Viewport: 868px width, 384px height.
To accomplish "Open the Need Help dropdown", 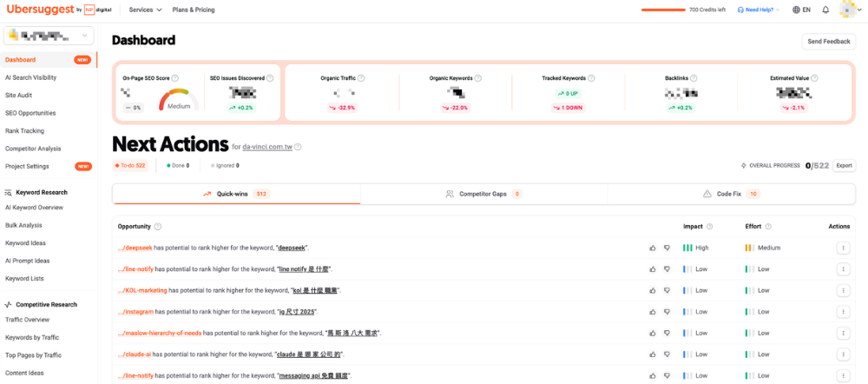I will coord(759,10).
